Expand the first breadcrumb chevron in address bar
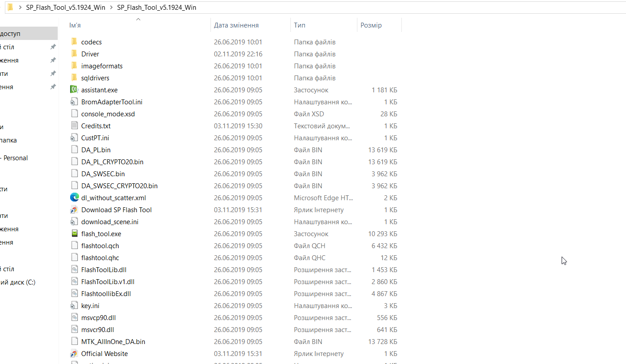This screenshot has width=626, height=364. pyautogui.click(x=20, y=8)
